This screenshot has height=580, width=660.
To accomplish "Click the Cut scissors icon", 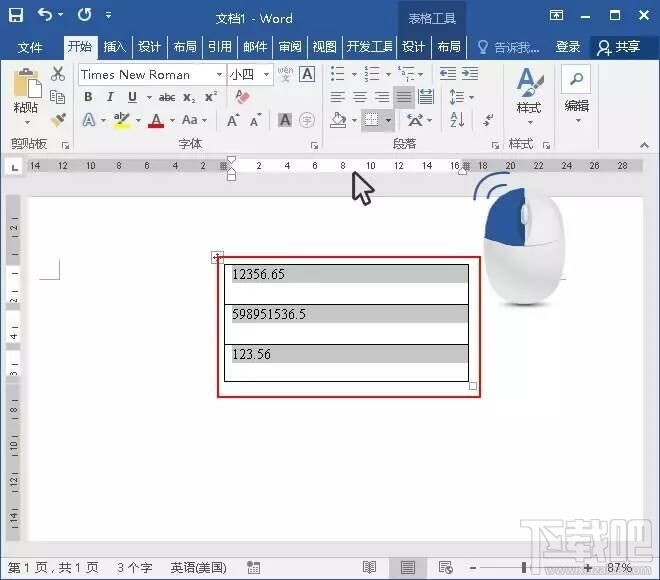I will (58, 74).
